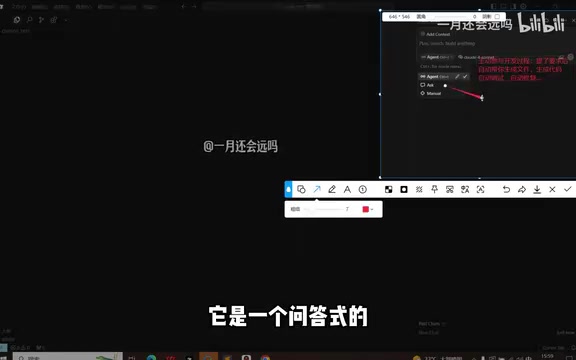Open the Extensions icon in Cursor sidebar
576x360 pixels.
[54, 20]
